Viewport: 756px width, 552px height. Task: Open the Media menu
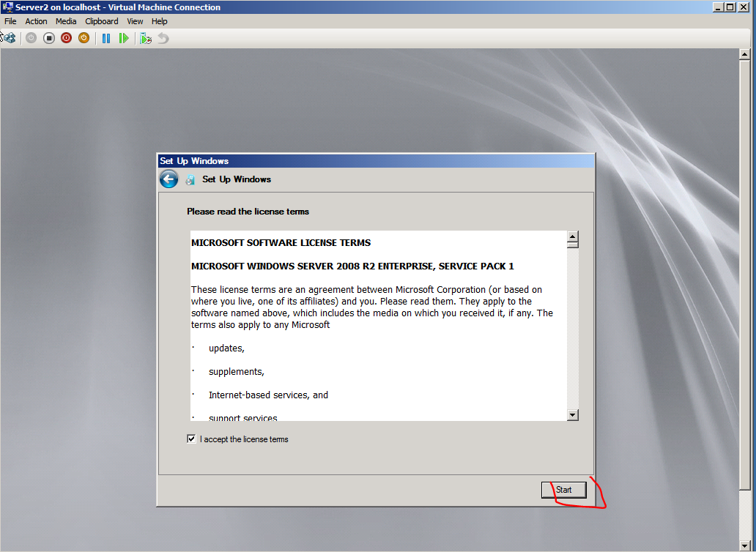(x=66, y=21)
